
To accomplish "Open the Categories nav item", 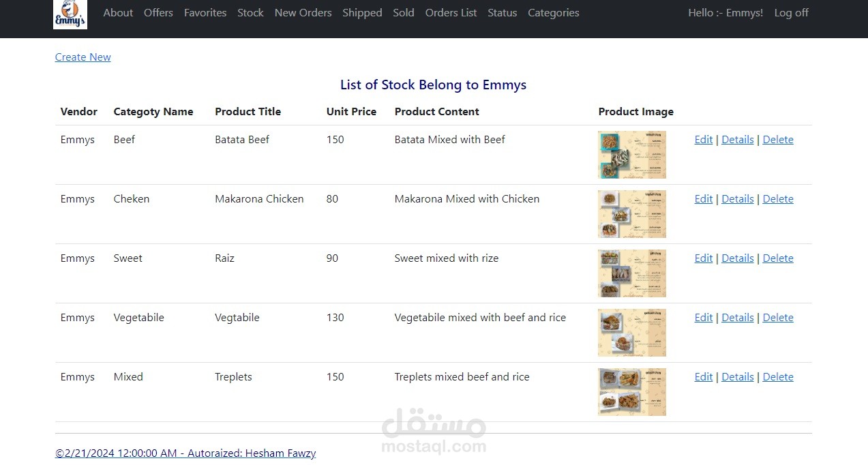I will (x=553, y=13).
